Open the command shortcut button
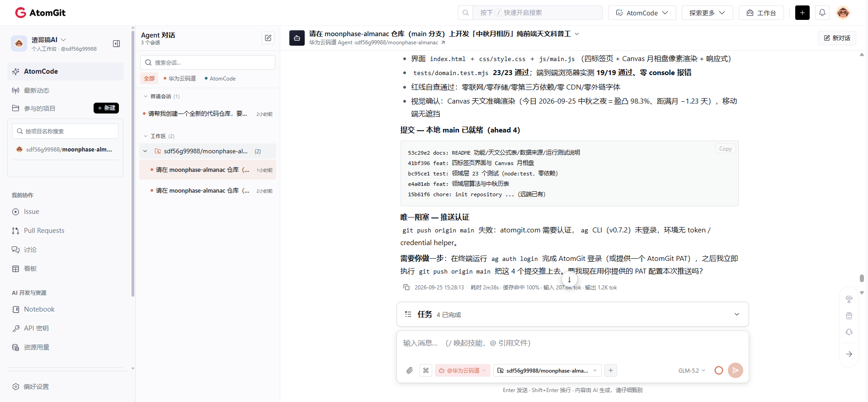 (426, 370)
